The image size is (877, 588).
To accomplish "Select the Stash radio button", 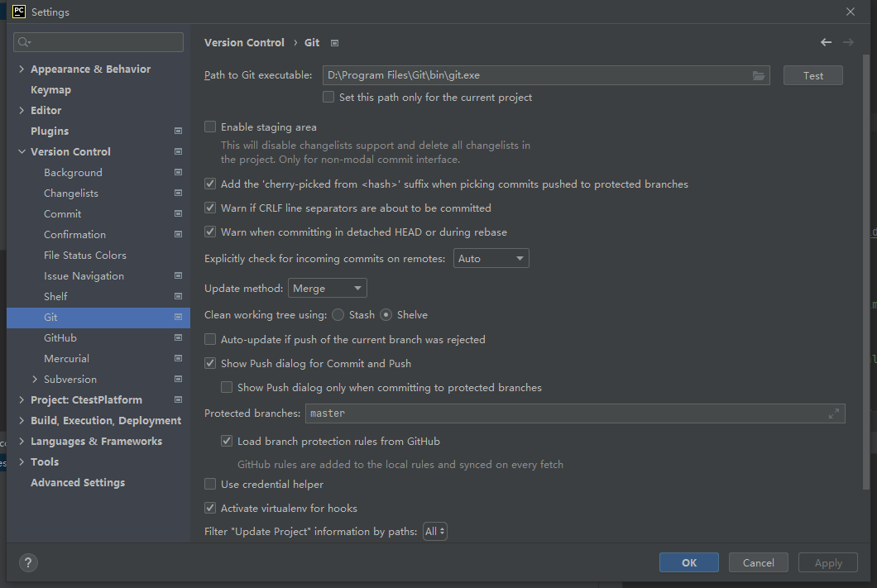I will pyautogui.click(x=338, y=315).
